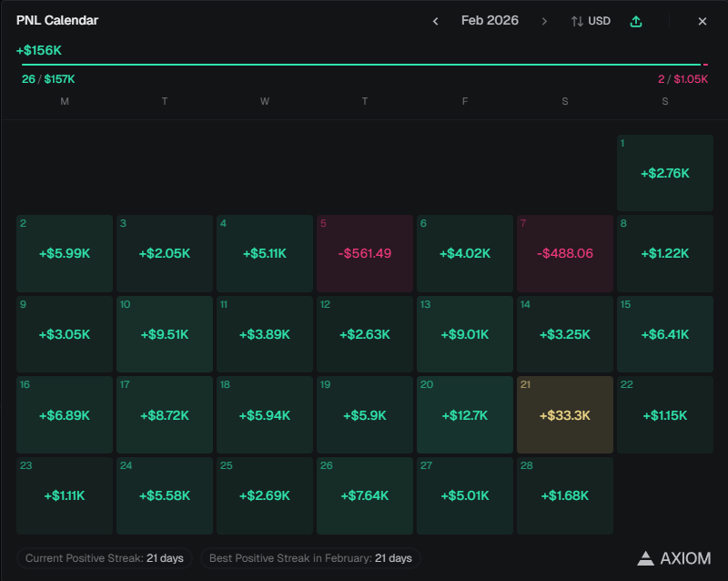Viewport: 728px width, 581px height.
Task: Select day 15 with +$6.41K
Action: [665, 334]
